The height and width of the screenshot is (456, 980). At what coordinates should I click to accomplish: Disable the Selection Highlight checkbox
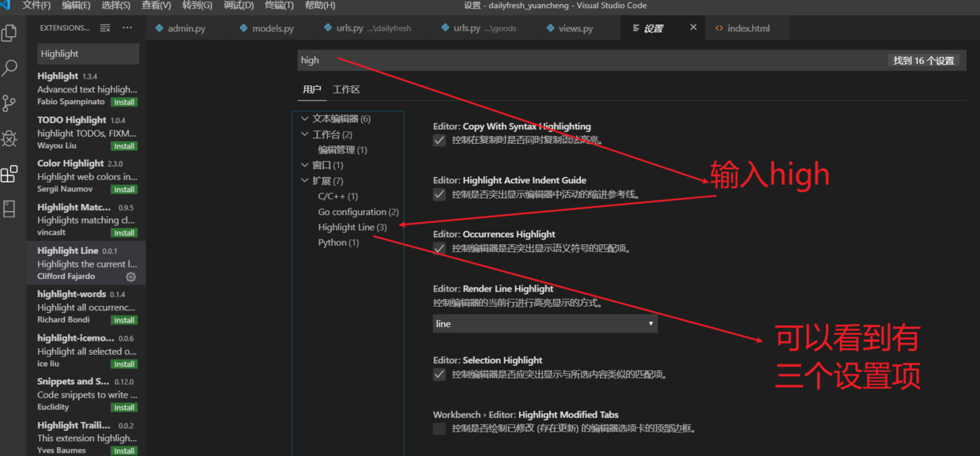pos(439,375)
